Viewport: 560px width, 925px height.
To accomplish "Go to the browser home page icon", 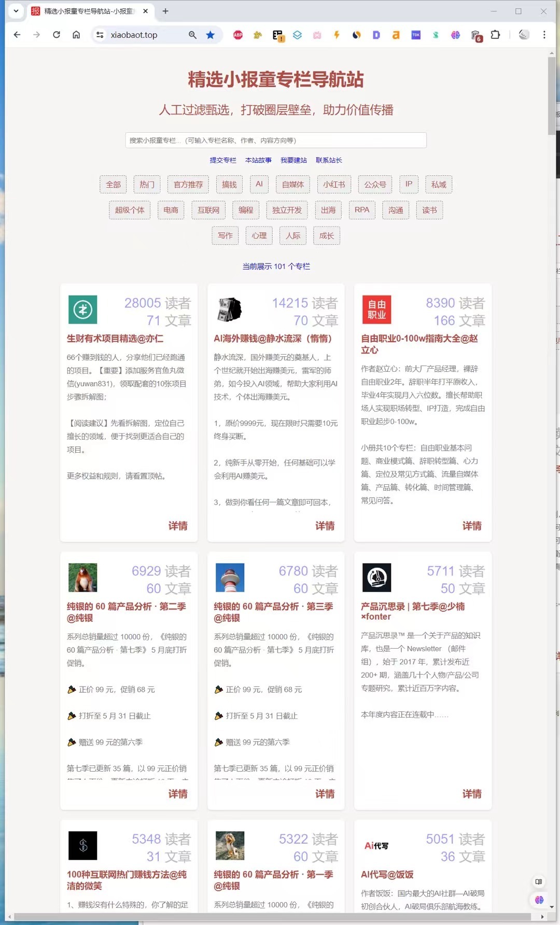I will click(x=76, y=35).
